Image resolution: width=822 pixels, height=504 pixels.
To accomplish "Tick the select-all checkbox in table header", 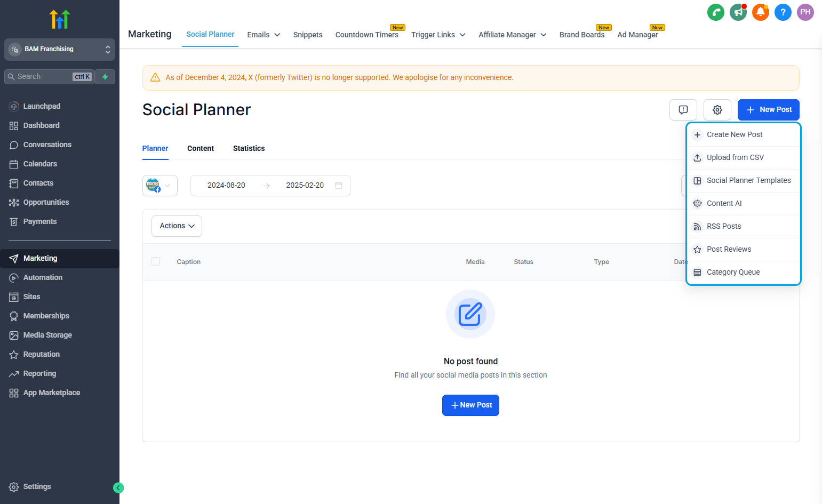I will click(156, 261).
